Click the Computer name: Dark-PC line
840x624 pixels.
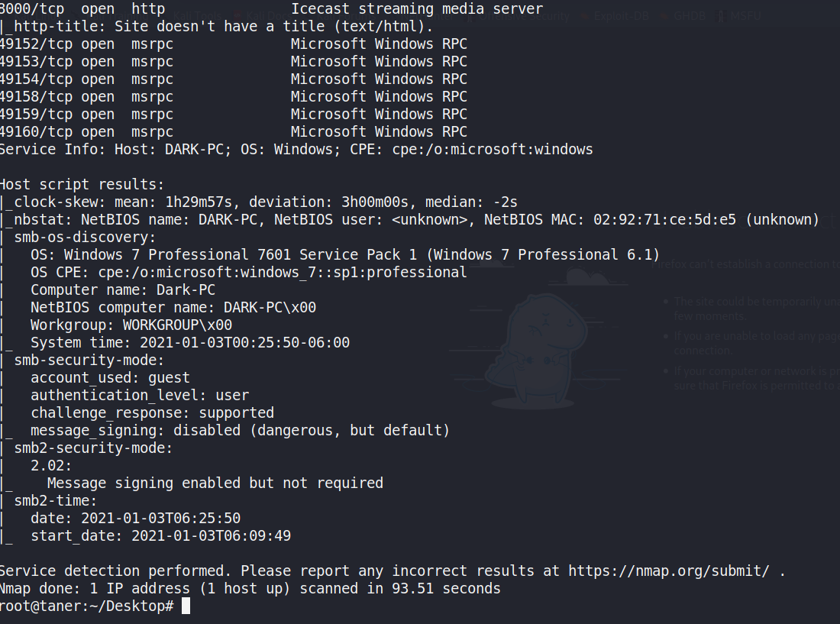pyautogui.click(x=123, y=289)
